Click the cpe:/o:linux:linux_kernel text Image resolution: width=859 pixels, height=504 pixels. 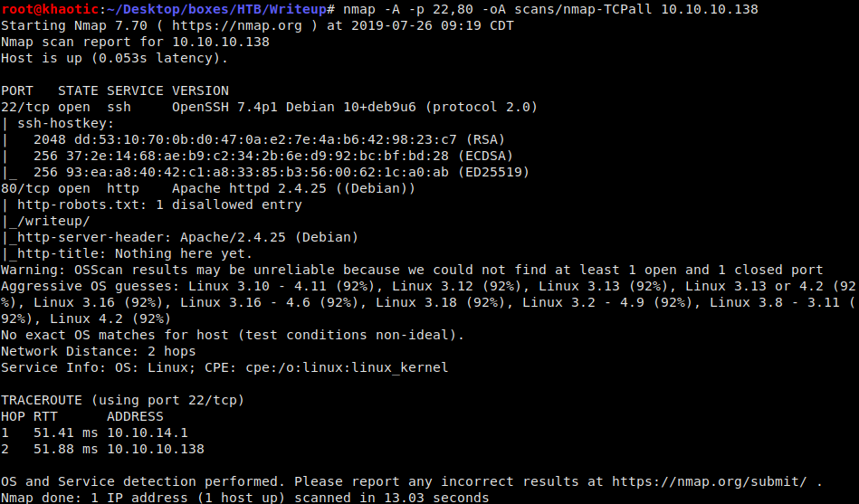click(347, 367)
